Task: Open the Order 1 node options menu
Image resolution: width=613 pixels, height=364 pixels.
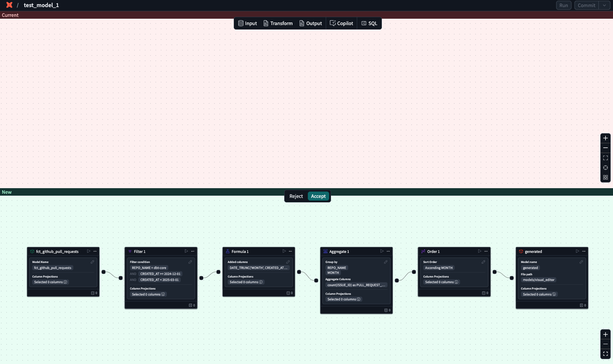Action: click(485, 251)
